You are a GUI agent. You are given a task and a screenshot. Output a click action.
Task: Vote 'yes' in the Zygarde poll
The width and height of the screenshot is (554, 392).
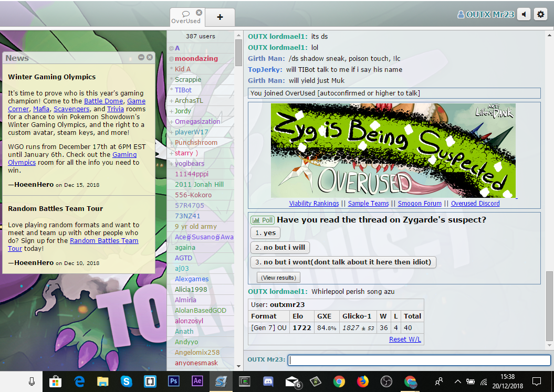[265, 232]
